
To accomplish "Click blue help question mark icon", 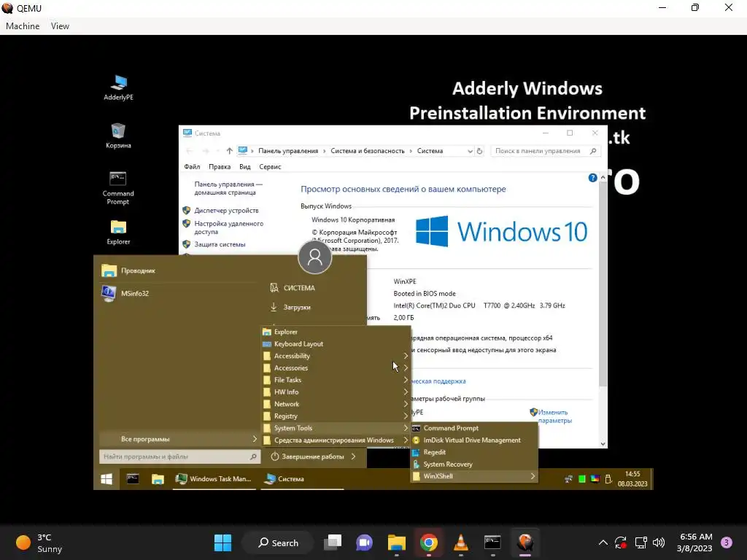I will click(x=592, y=178).
